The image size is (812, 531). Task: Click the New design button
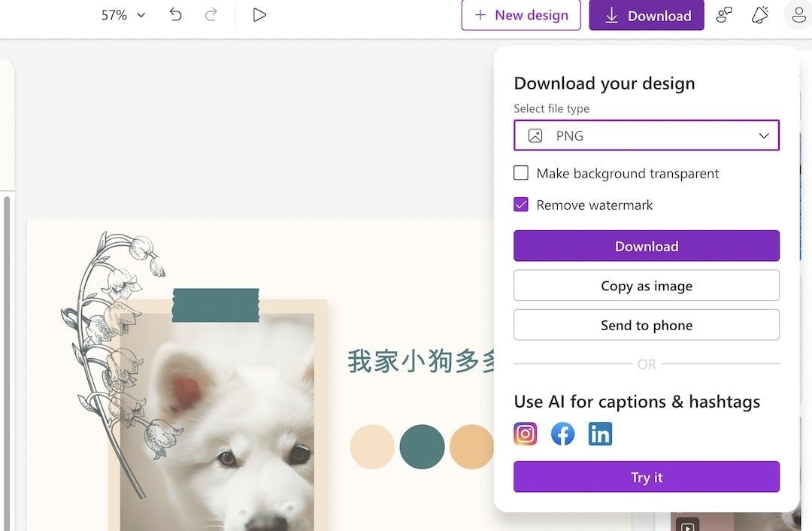pos(521,15)
